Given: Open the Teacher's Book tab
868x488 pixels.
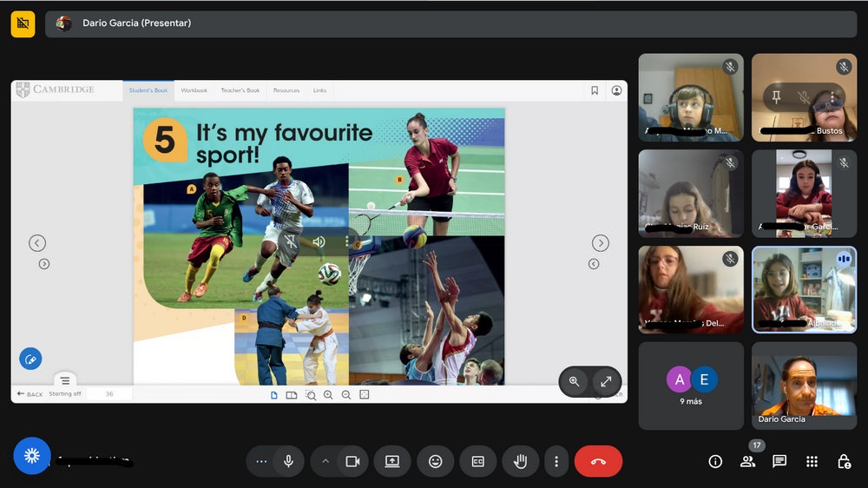Looking at the screenshot, I should click(x=240, y=90).
